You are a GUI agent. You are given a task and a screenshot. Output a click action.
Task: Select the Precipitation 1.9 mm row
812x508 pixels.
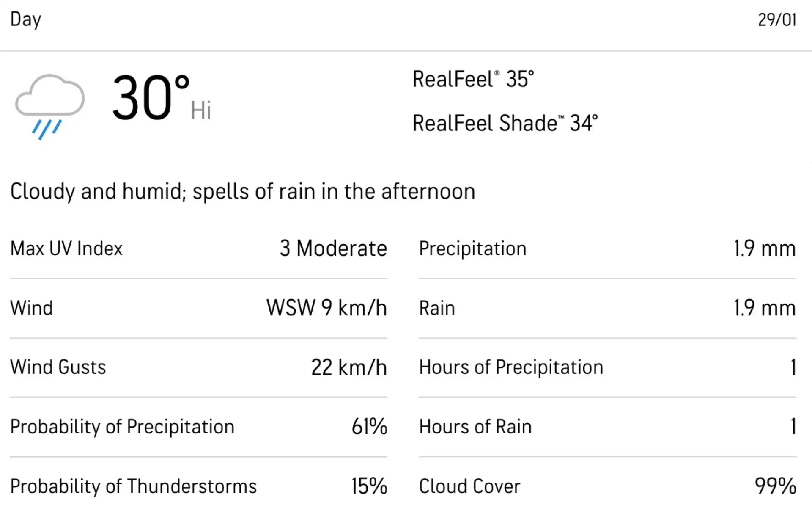[608, 248]
